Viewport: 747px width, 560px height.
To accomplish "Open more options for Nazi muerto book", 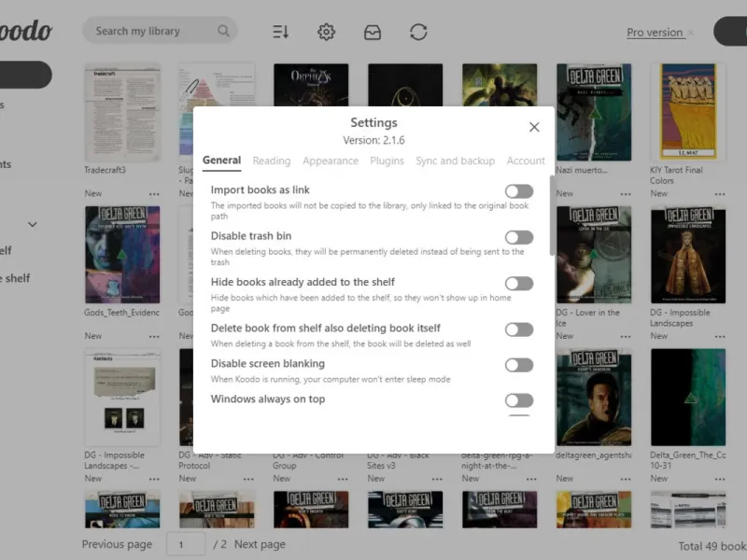I will [x=626, y=194].
